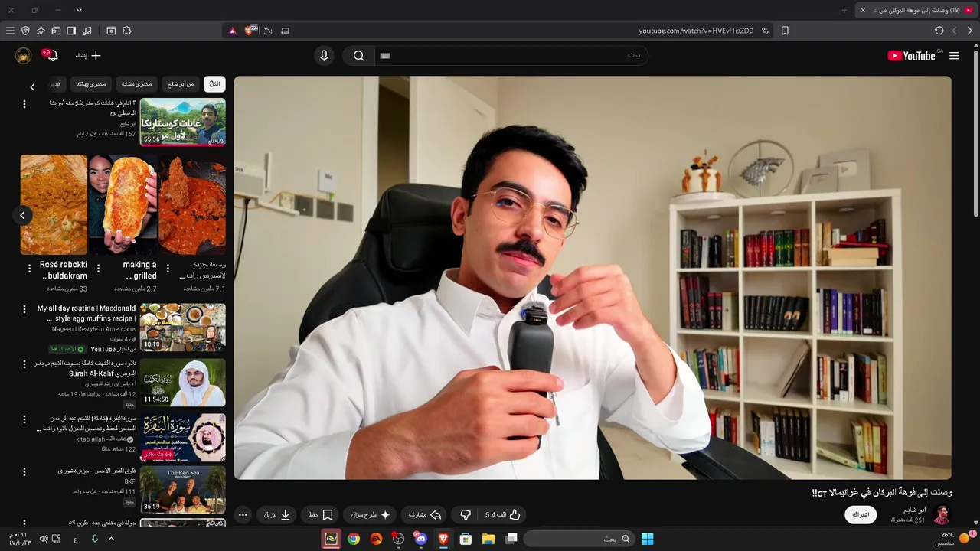Dislike the video with thumbs down
Screen dimensions: 980x551
[x=465, y=515]
